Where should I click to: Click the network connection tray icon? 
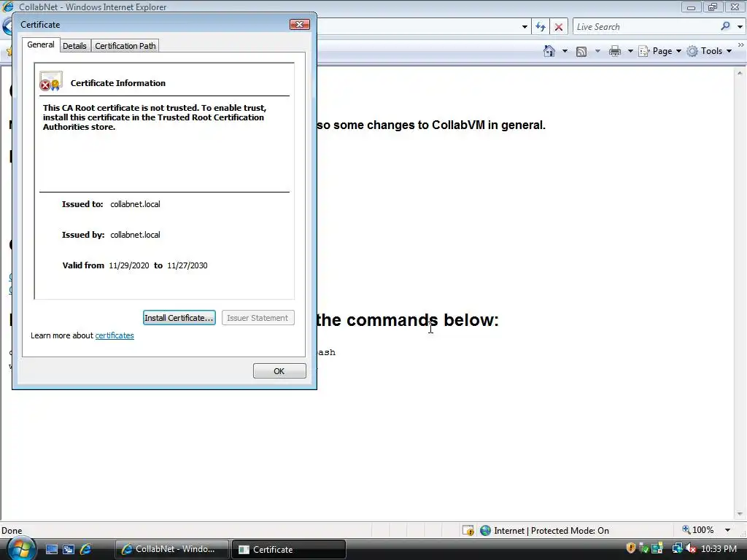[677, 548]
